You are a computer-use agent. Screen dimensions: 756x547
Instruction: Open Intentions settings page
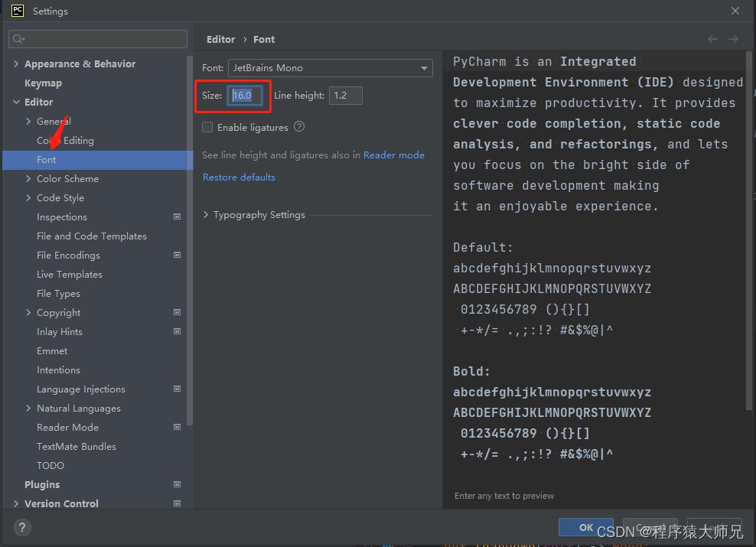[x=58, y=370]
